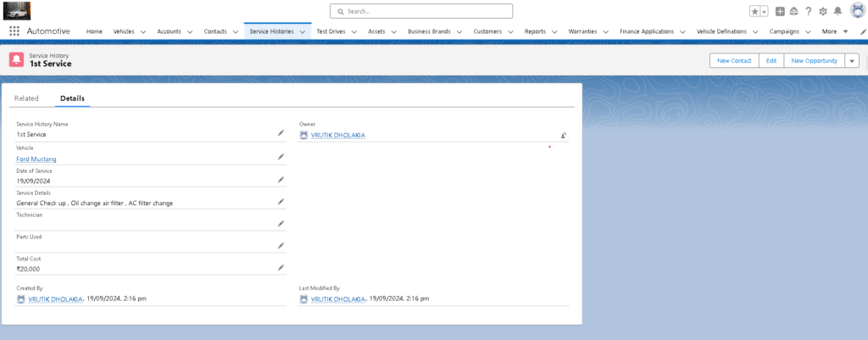The height and width of the screenshot is (340, 868).
Task: Open the Campaigns tab
Action: click(784, 31)
